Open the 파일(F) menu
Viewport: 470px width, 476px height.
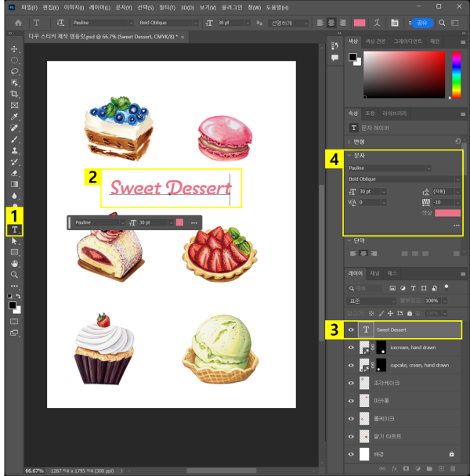coord(29,7)
